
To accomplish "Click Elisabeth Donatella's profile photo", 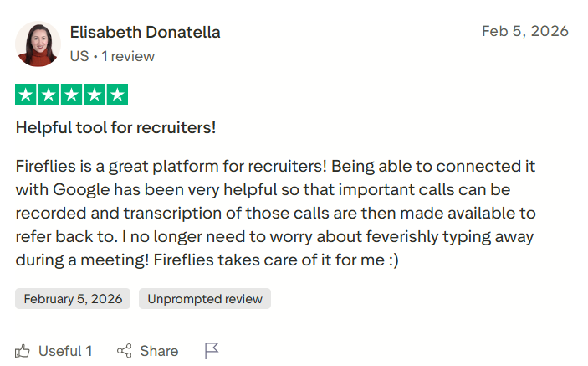I will [x=38, y=44].
